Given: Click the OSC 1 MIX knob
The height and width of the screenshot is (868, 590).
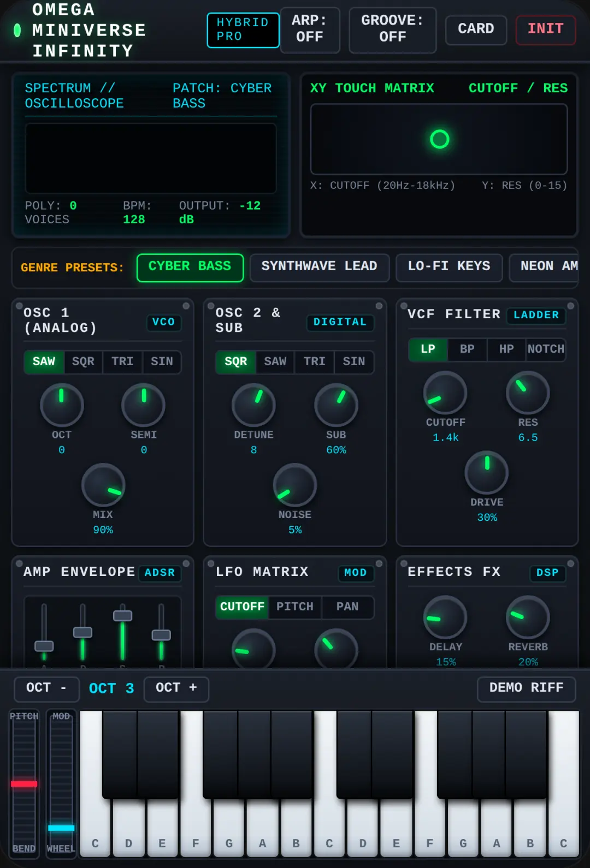Looking at the screenshot, I should pos(103,485).
